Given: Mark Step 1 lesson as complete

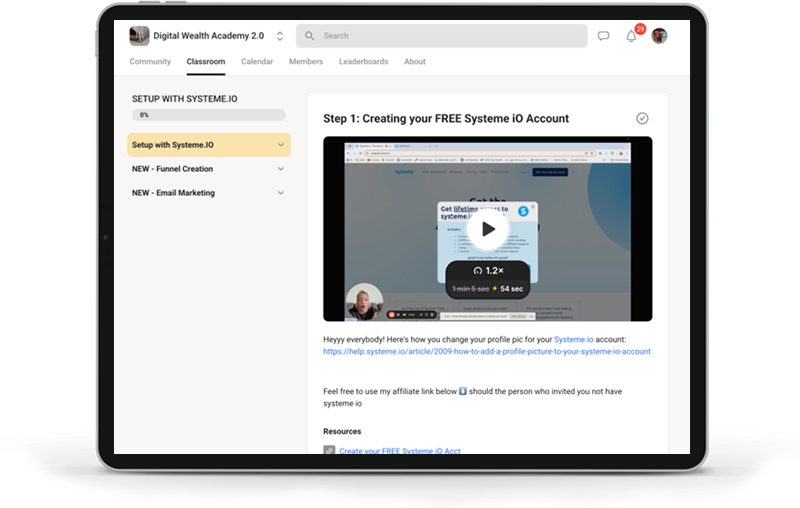Looking at the screenshot, I should pyautogui.click(x=642, y=118).
